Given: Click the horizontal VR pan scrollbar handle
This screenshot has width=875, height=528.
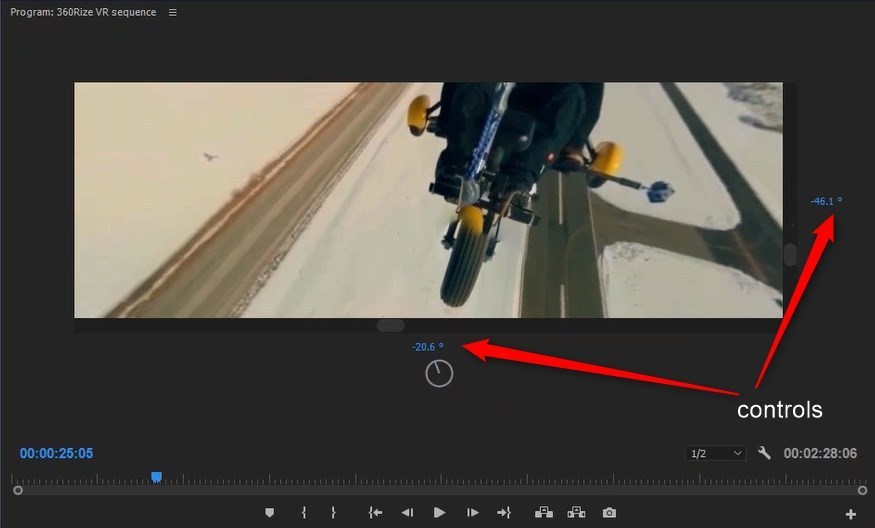Looking at the screenshot, I should click(x=391, y=325).
